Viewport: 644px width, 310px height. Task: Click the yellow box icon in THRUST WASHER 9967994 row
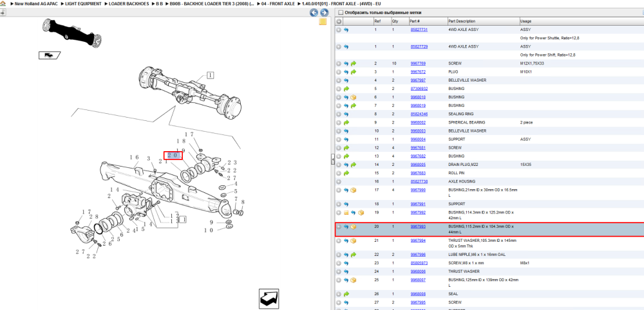353,241
